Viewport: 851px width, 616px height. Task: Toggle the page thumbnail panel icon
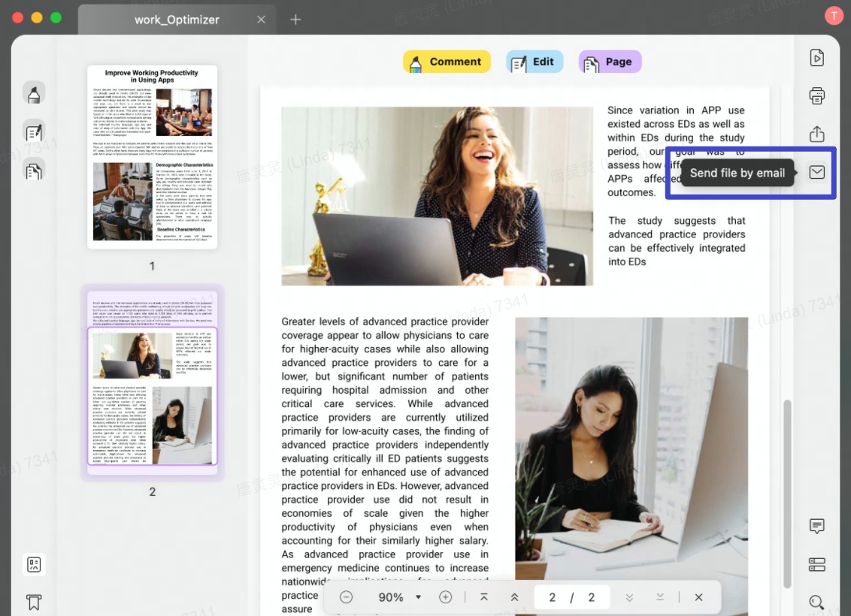tap(34, 564)
